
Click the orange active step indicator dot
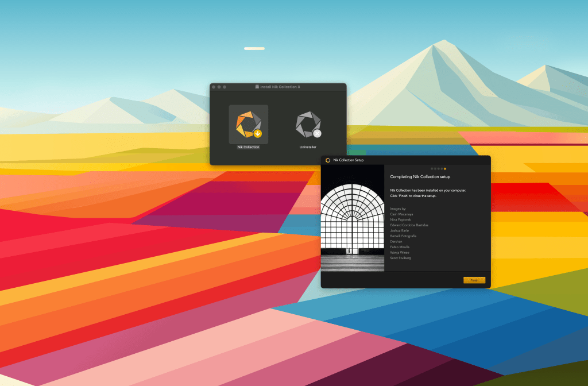pos(445,169)
